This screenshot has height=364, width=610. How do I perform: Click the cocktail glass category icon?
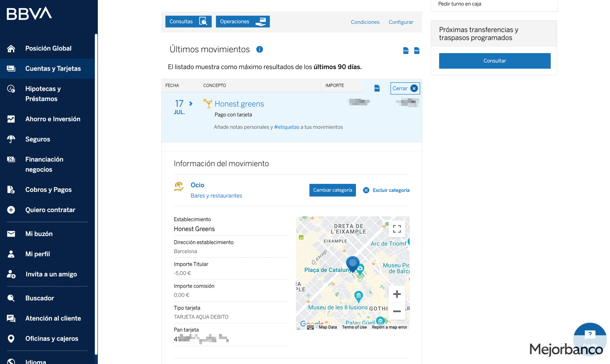[x=208, y=103]
